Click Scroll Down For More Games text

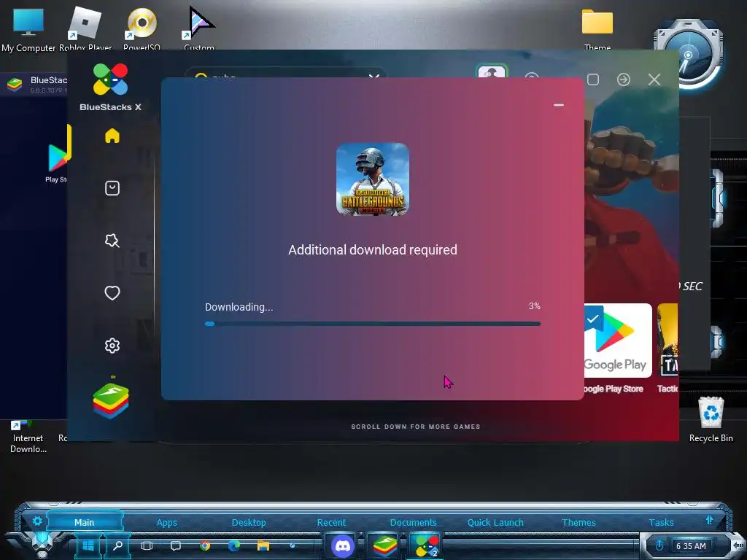pos(415,427)
